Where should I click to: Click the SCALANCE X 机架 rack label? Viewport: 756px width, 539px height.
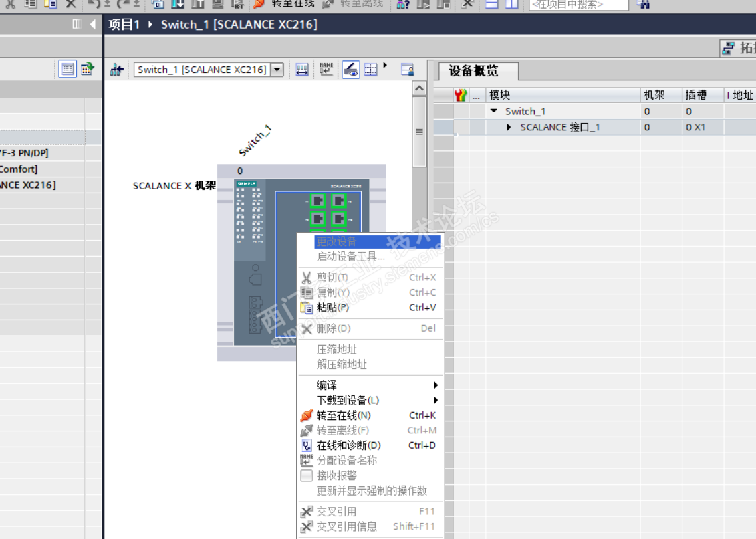(174, 186)
